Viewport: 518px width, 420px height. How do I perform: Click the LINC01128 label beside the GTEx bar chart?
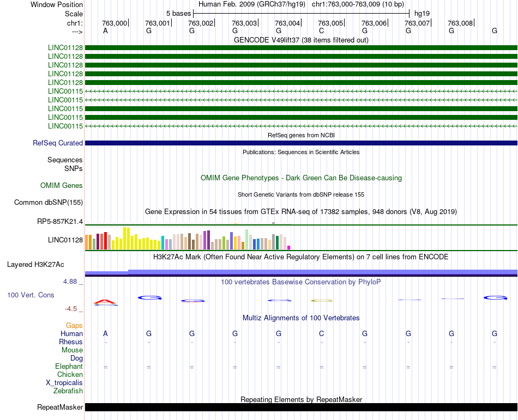pyautogui.click(x=65, y=240)
